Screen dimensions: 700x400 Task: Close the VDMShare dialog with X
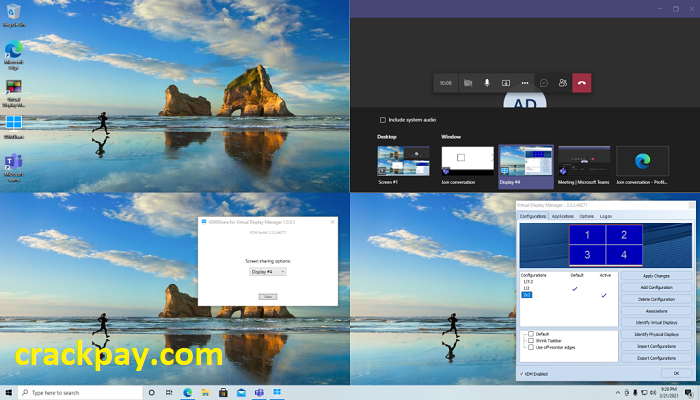[x=332, y=222]
